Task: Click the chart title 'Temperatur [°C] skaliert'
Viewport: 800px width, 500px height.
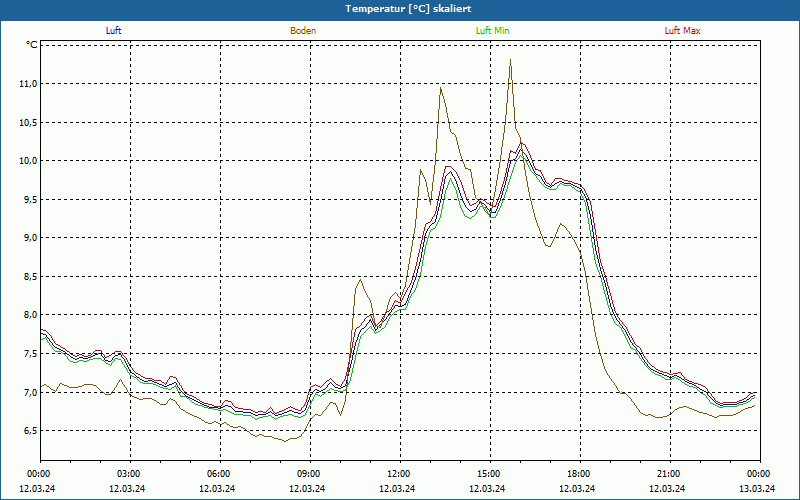Action: coord(408,9)
